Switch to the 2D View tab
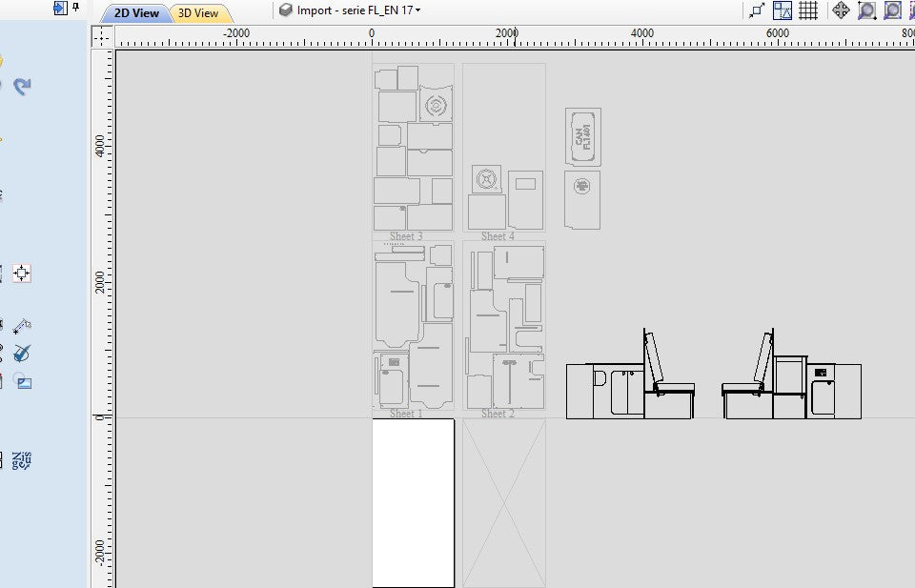The width and height of the screenshot is (915, 588). click(136, 13)
